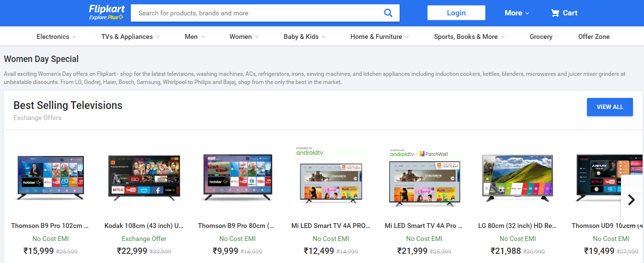Expand the Baby & Kids menu
The image size is (644, 263).
tap(304, 36)
